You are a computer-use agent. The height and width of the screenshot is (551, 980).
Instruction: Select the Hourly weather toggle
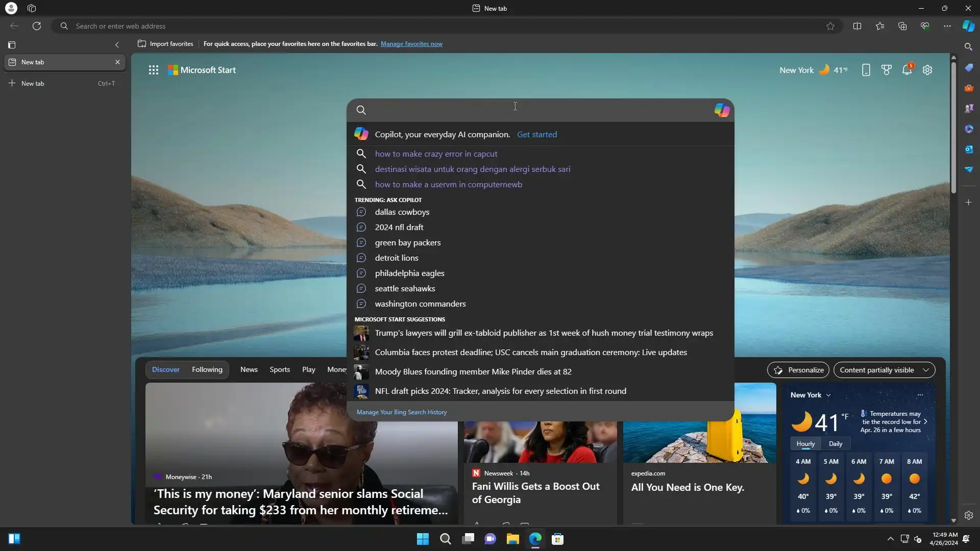pos(805,444)
